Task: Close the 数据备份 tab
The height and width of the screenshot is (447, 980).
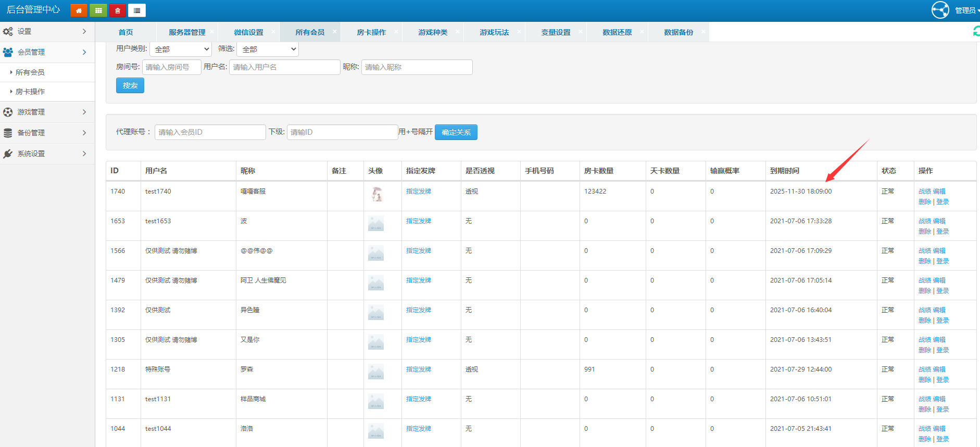Action: click(x=703, y=32)
